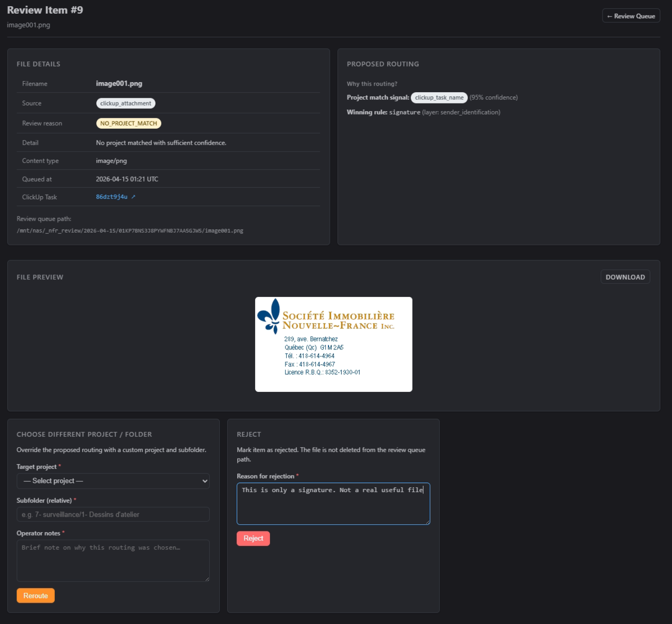Click in the Reason for rejection text box
The width and height of the screenshot is (672, 624).
point(333,503)
